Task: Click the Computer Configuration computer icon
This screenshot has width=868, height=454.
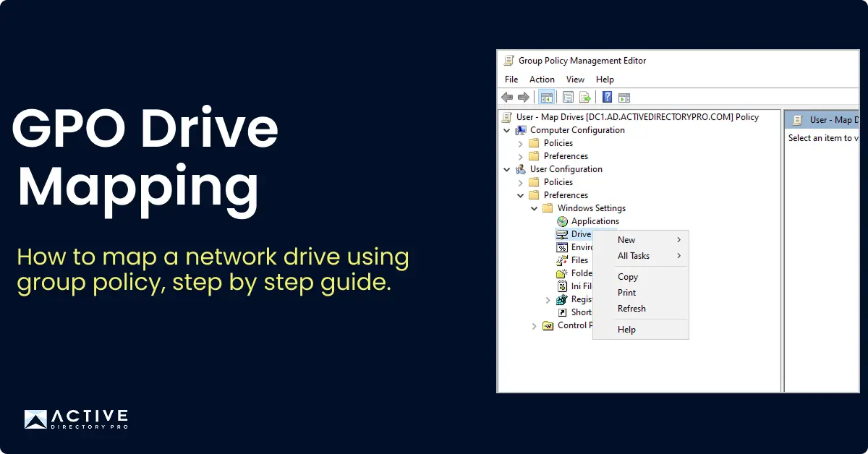Action: tap(521, 130)
